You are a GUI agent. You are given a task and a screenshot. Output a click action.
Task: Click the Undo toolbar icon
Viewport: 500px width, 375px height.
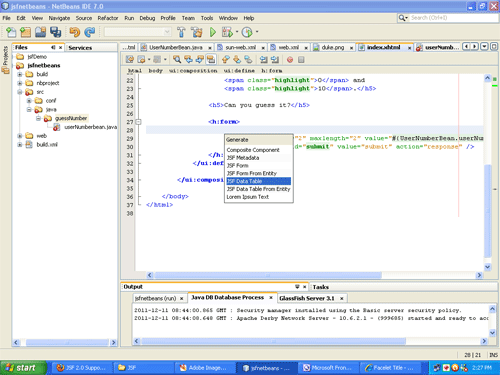[75, 32]
